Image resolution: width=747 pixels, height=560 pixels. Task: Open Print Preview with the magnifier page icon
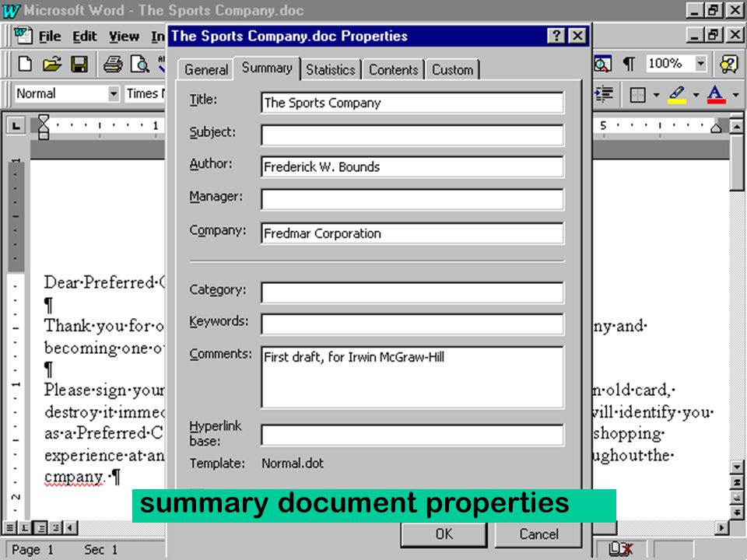140,64
